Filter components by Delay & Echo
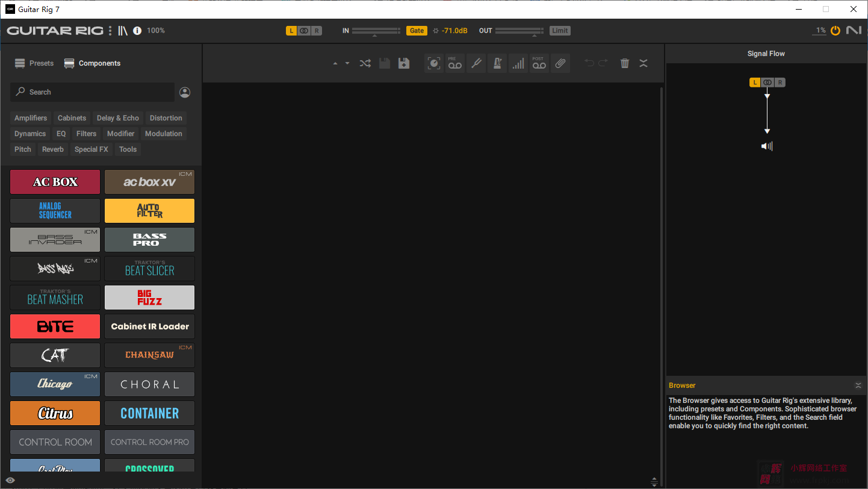 (x=118, y=118)
